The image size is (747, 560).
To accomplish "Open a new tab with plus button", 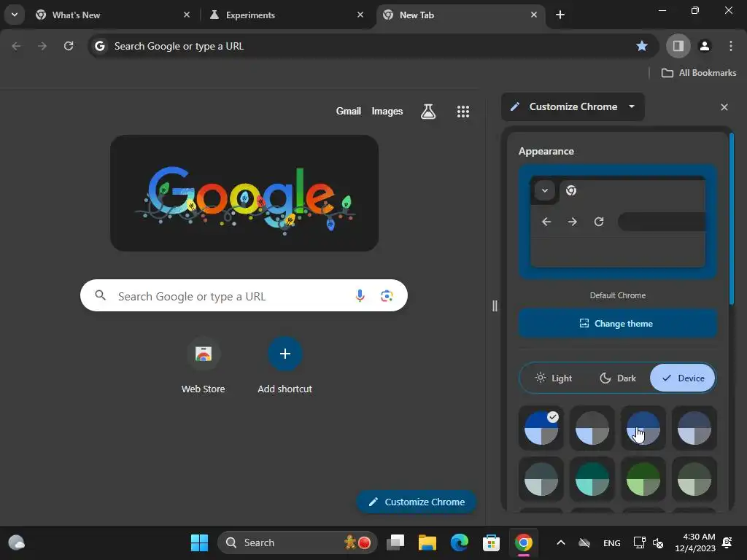I will tap(560, 15).
